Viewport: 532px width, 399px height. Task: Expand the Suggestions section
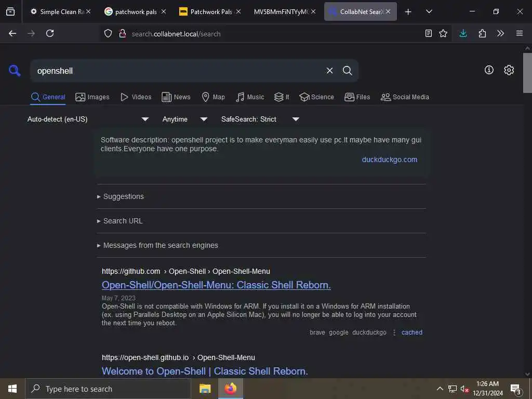coord(124,196)
